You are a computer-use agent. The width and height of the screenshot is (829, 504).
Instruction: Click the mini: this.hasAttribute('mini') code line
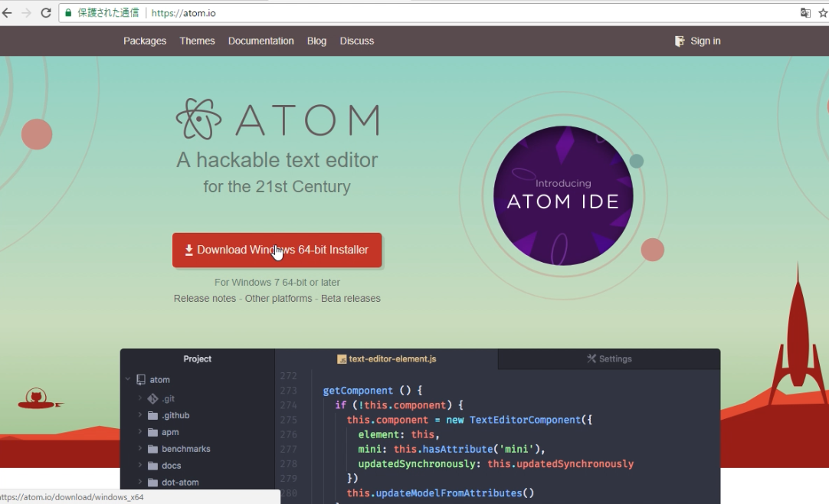coord(451,449)
